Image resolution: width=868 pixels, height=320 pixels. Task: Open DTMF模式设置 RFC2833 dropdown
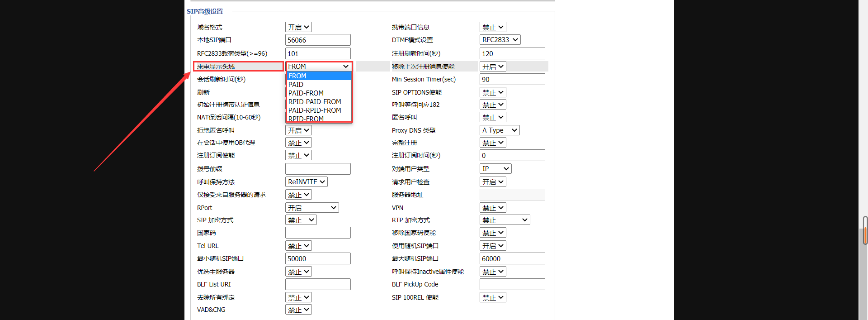pyautogui.click(x=500, y=40)
